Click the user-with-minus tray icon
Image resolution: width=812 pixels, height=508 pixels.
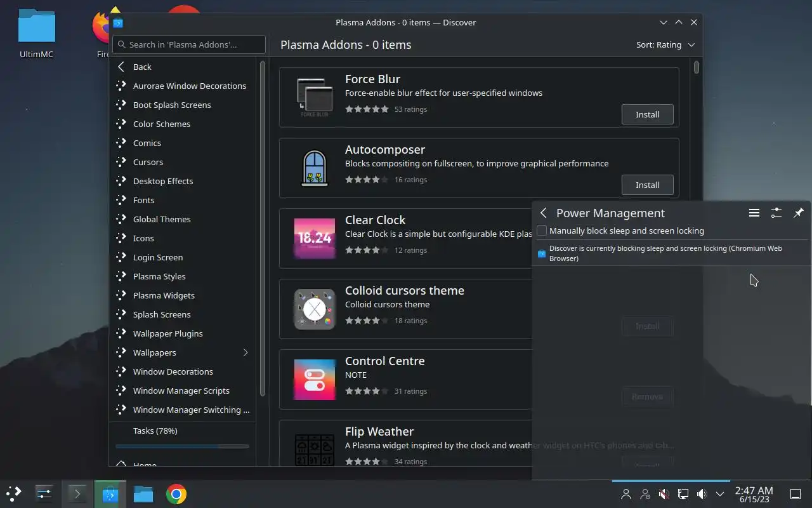coord(645,494)
